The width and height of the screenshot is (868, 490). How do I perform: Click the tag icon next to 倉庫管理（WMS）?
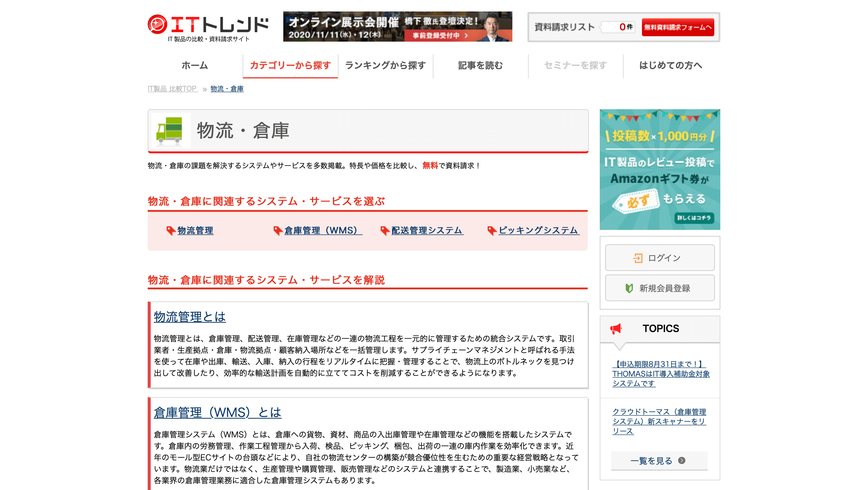pos(278,231)
